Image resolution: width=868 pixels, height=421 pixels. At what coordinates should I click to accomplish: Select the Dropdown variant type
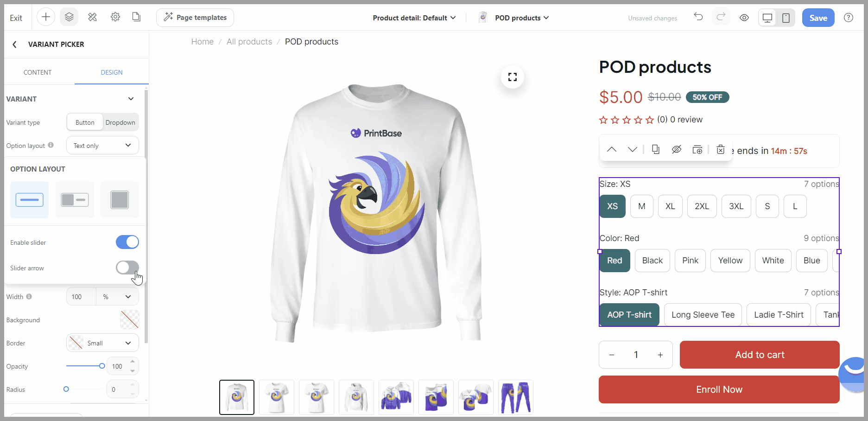point(120,122)
